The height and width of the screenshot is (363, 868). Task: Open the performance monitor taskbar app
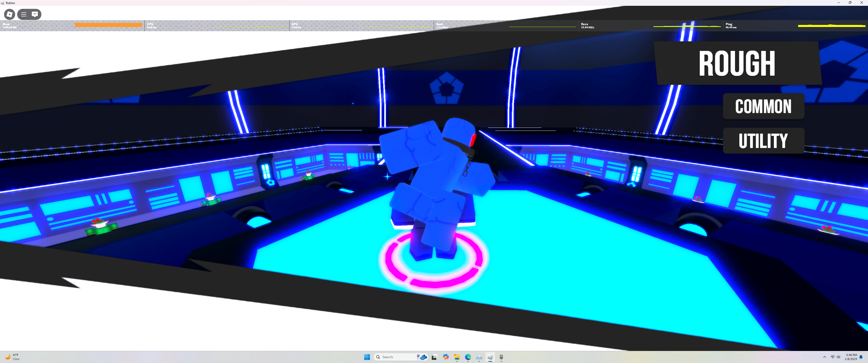pos(479,357)
